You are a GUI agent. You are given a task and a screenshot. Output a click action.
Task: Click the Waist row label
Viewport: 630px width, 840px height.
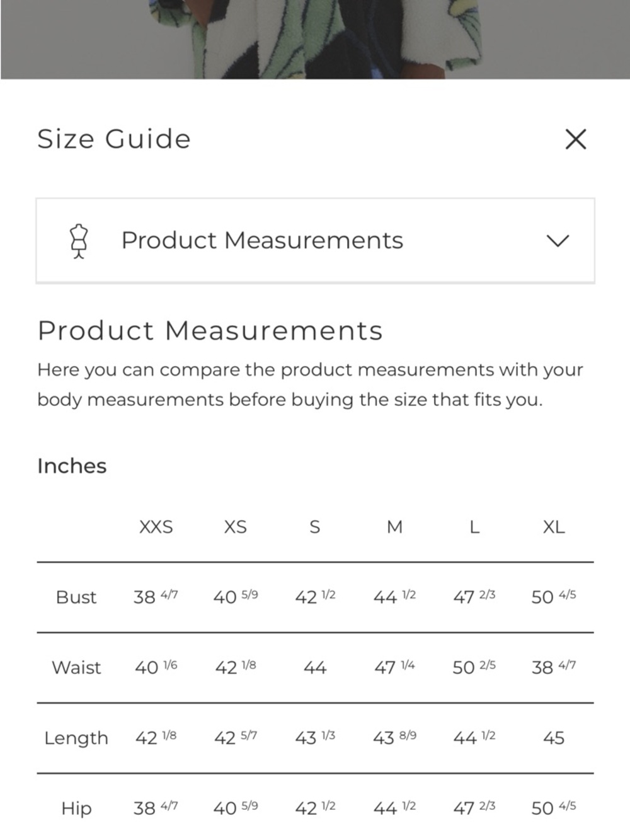[76, 667]
